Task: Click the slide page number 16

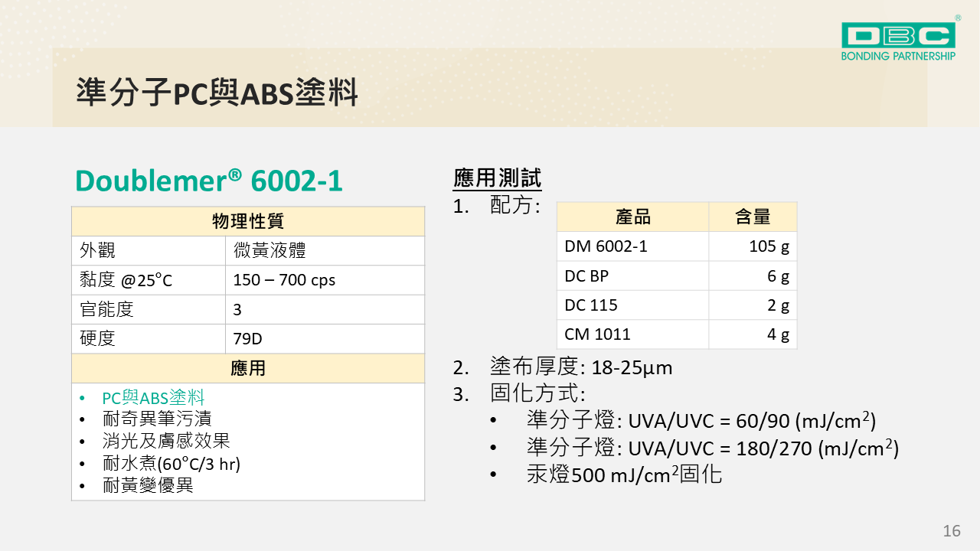Action: point(952,531)
